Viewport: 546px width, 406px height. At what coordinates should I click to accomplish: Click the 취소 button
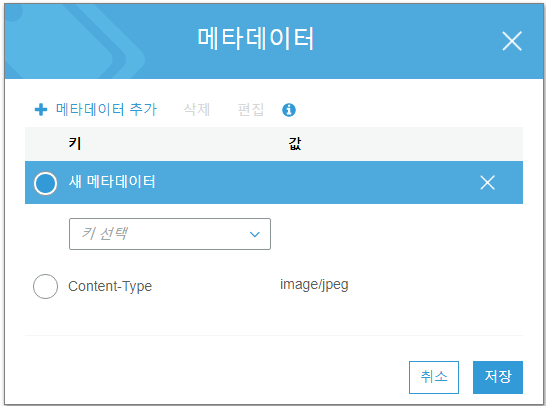(x=434, y=377)
